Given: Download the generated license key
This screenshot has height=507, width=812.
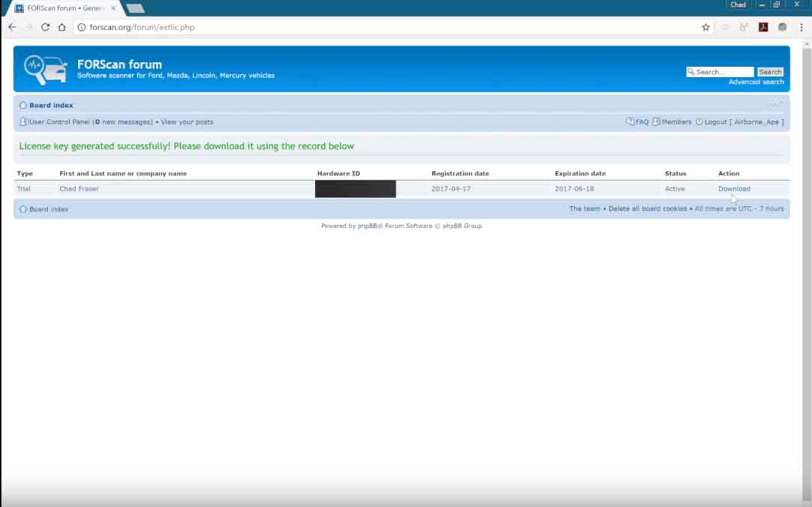Looking at the screenshot, I should click(734, 189).
